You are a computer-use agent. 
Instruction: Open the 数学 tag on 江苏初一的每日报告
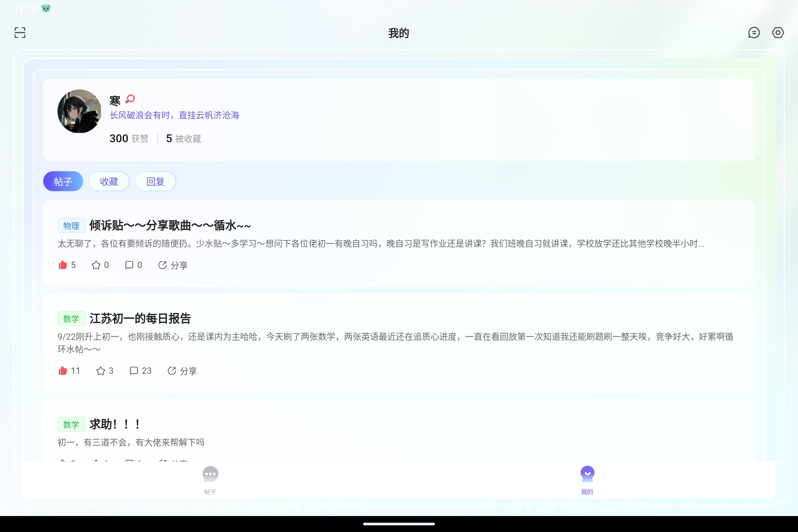coord(71,318)
